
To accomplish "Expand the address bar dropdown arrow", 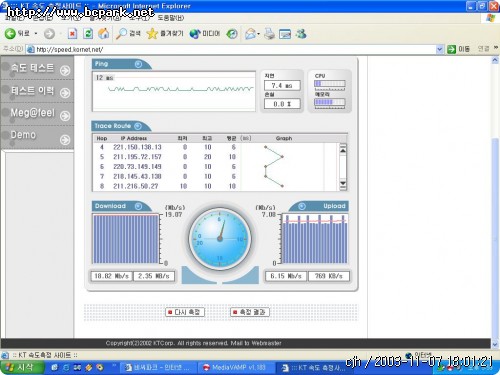I will pyautogui.click(x=440, y=49).
